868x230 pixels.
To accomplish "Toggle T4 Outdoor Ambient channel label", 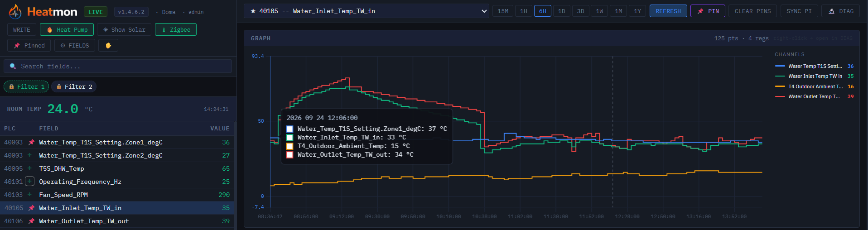I will (x=815, y=86).
